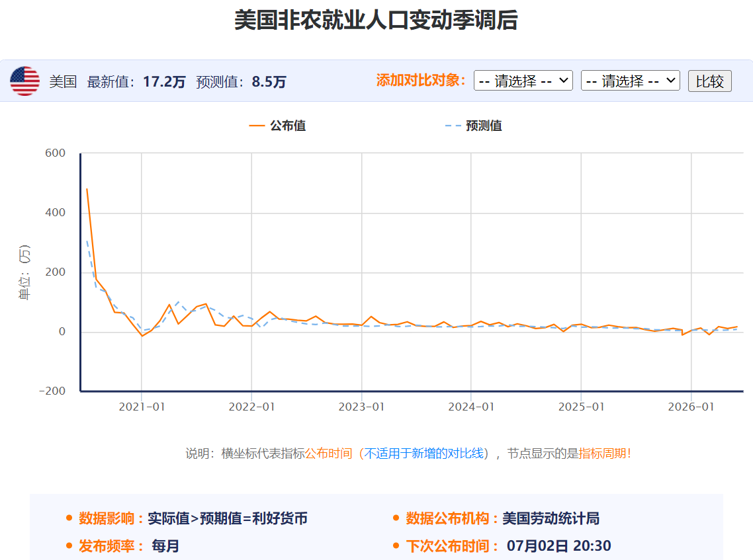753x560 pixels.
Task: Click the orange 公布值 legend line marker
Action: point(257,126)
